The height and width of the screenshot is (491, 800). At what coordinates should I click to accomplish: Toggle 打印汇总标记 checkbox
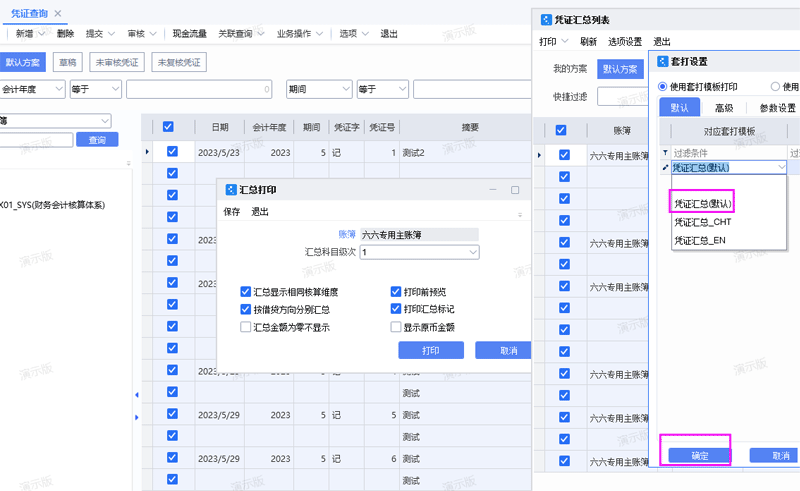(x=395, y=309)
